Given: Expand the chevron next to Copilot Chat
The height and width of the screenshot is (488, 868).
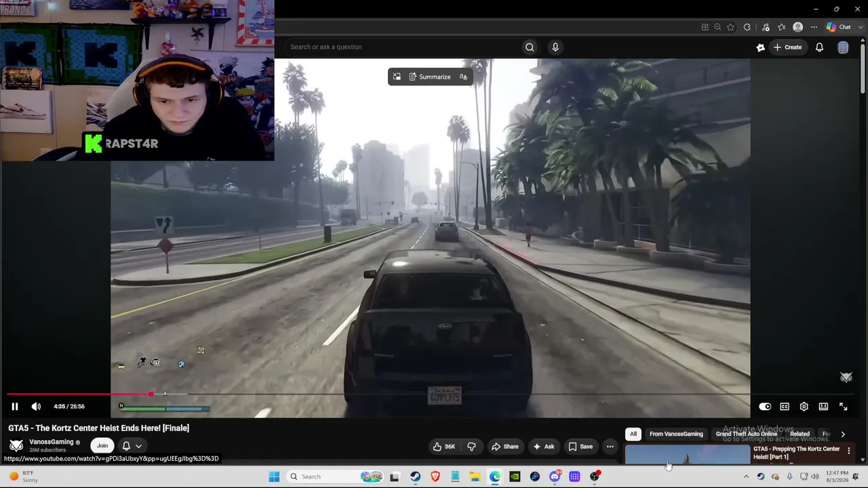Looking at the screenshot, I should [x=862, y=27].
